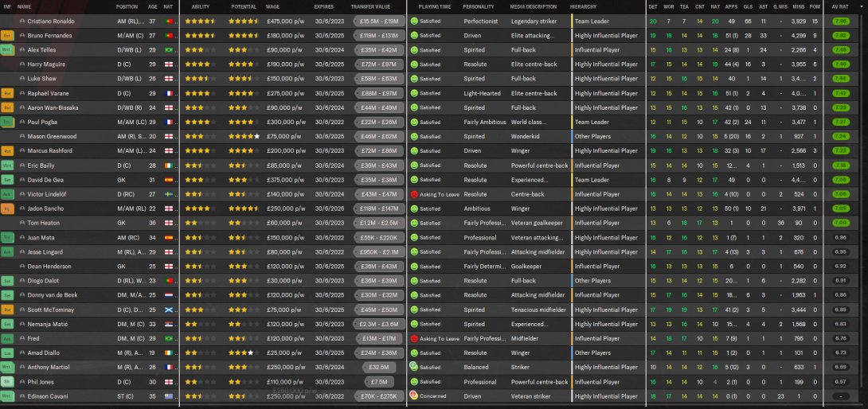The image size is (868, 409).
Task: Click Bruno Fernandes' Rst status badge
Action: coord(7,36)
